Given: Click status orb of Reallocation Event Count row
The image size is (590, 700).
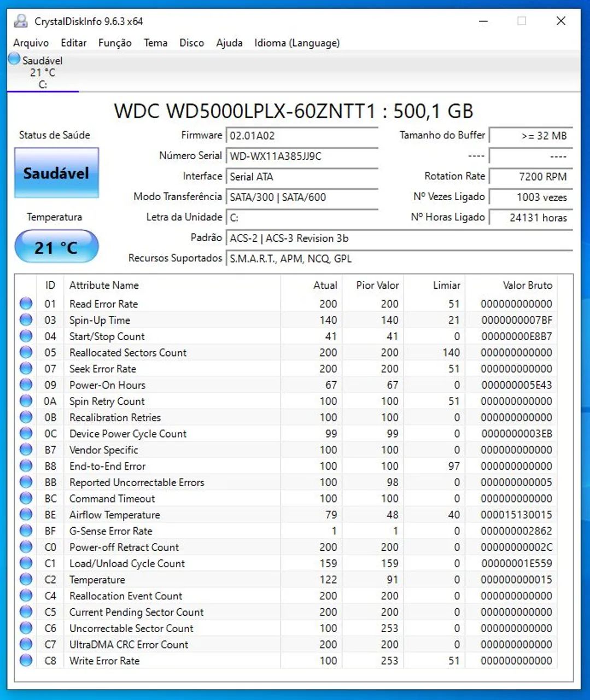Looking at the screenshot, I should tap(26, 596).
